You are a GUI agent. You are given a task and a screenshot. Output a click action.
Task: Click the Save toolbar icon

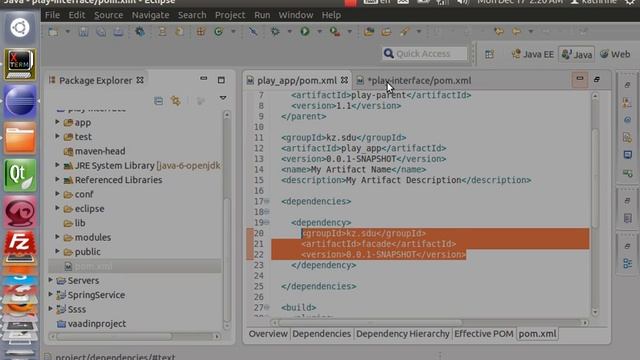pos(83,32)
